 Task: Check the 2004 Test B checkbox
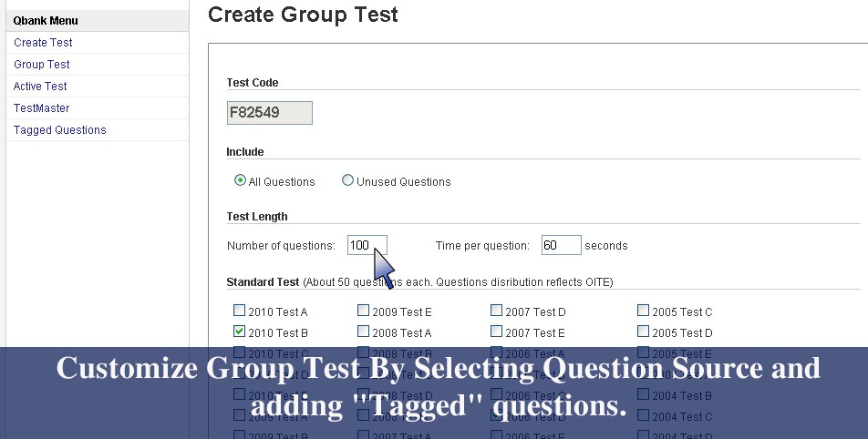[644, 395]
